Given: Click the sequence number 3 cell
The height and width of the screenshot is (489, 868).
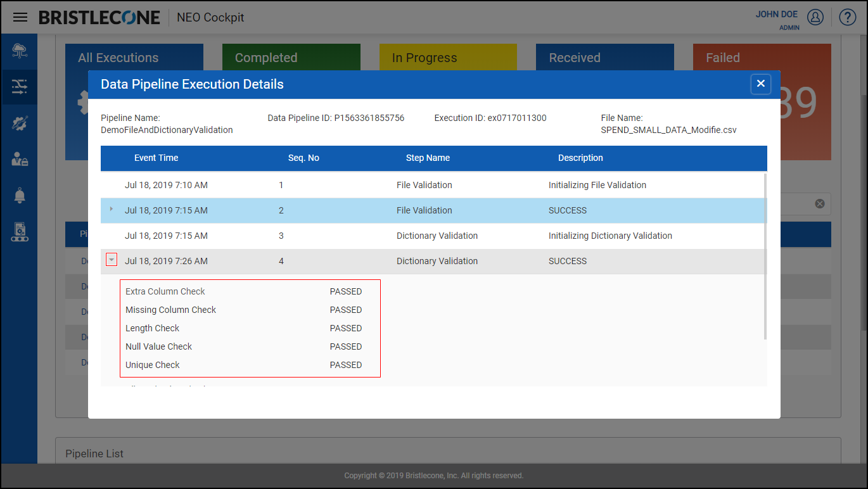Looking at the screenshot, I should [281, 236].
